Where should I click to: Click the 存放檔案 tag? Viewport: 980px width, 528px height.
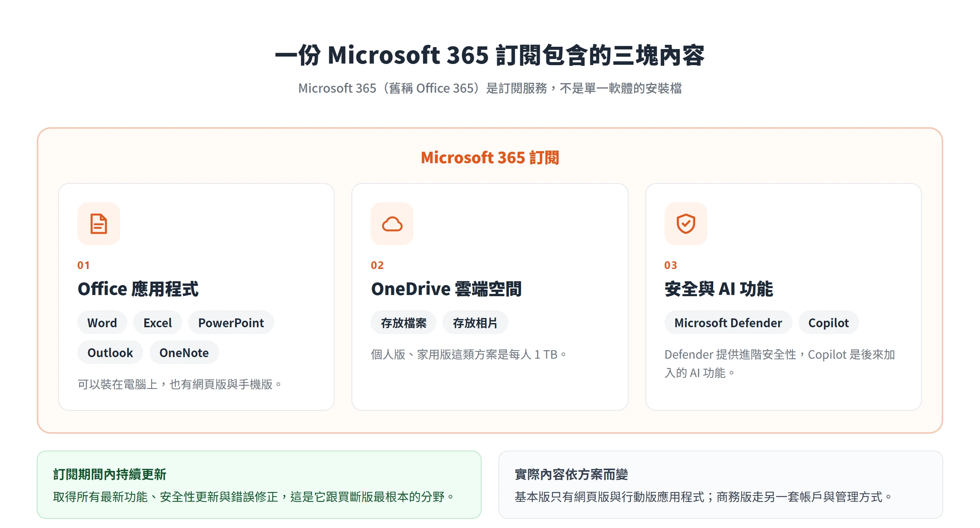point(403,323)
